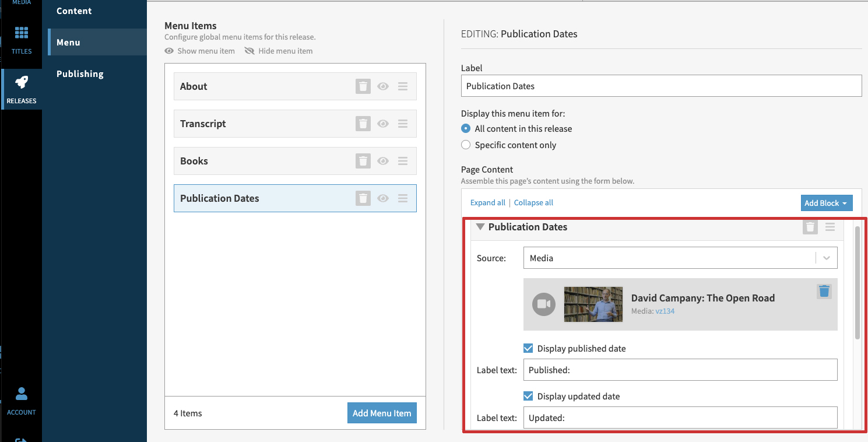Select Specific content only radio option
Screen dimensions: 868x442
(x=466, y=145)
